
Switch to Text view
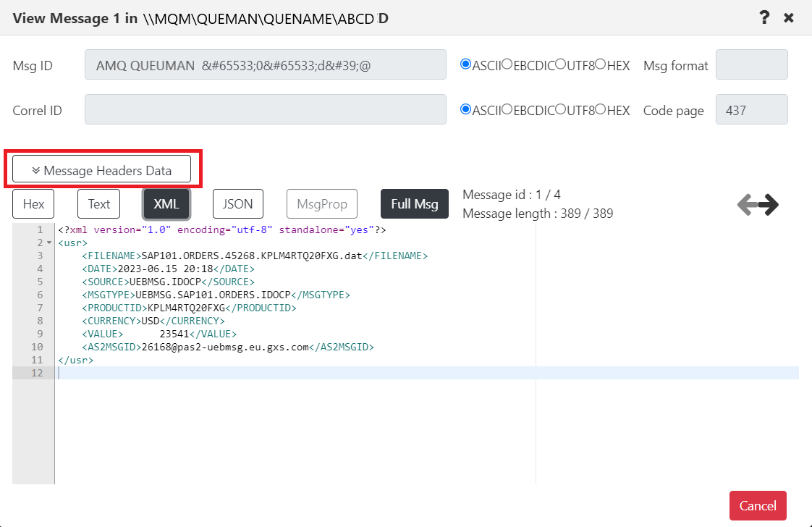98,203
